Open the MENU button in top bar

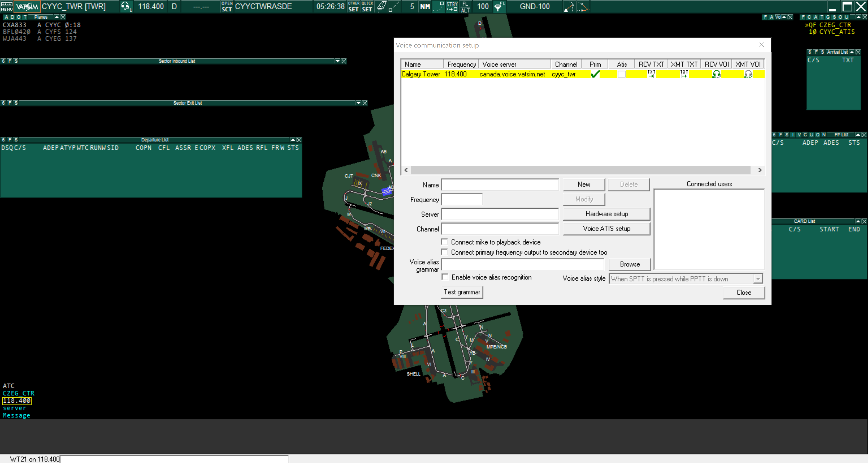(6, 6)
